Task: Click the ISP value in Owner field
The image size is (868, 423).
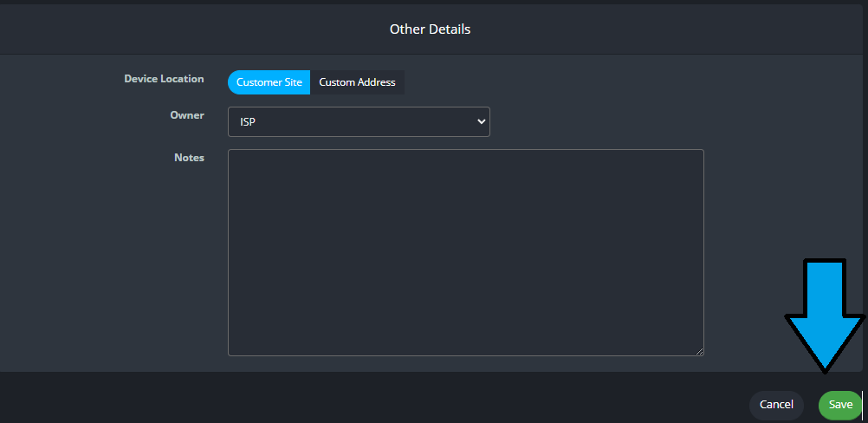Action: (248, 122)
